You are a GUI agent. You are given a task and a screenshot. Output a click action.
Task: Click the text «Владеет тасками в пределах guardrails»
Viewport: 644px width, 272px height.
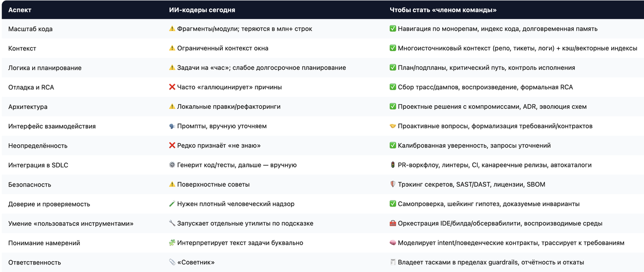(460, 262)
